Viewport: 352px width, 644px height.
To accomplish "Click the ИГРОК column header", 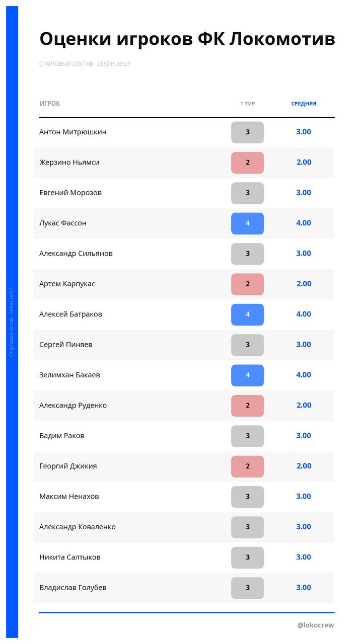I will click(50, 104).
